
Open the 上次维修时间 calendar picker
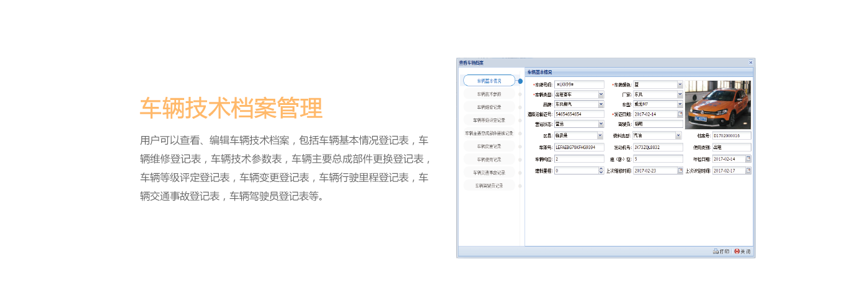pos(680,171)
